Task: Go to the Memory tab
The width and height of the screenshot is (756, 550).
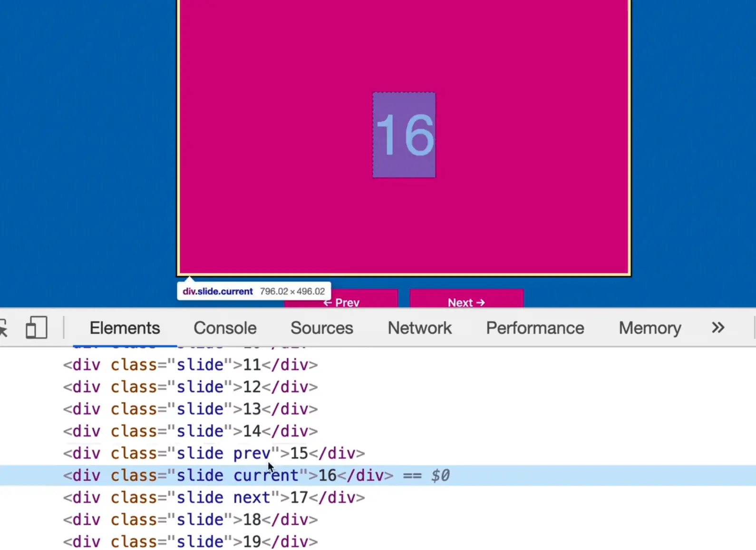Action: [x=649, y=328]
